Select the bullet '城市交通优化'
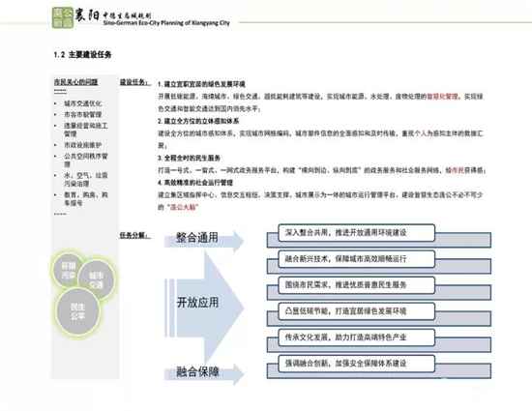The image size is (532, 411). (82, 103)
